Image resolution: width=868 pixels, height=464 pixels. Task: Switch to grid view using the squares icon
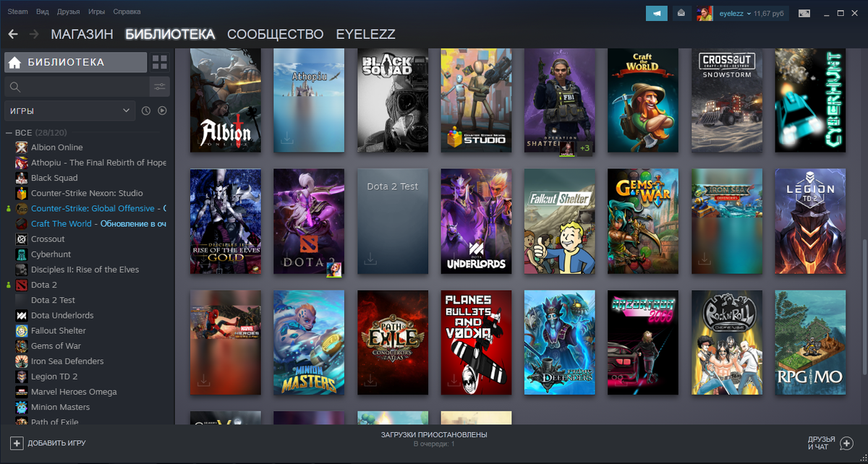[159, 62]
